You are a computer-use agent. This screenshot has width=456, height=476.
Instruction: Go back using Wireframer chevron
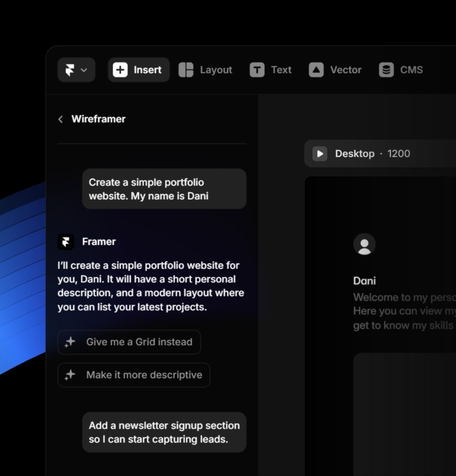point(60,119)
